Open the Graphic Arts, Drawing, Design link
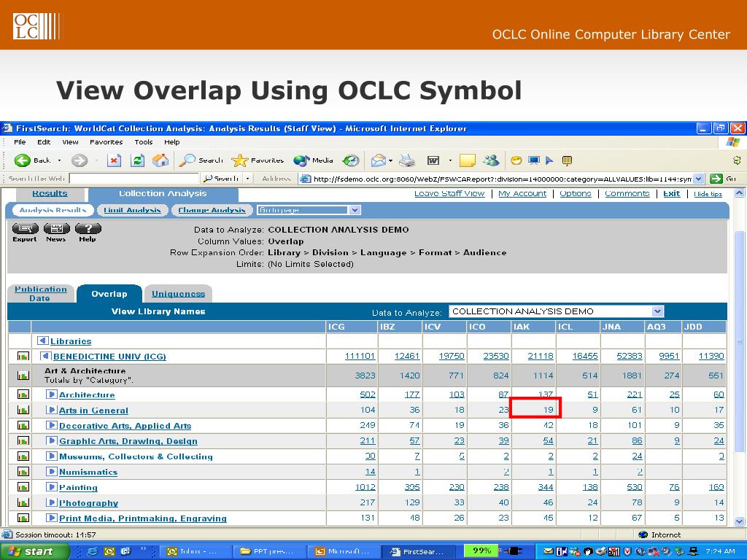The width and height of the screenshot is (747, 560). tap(128, 441)
